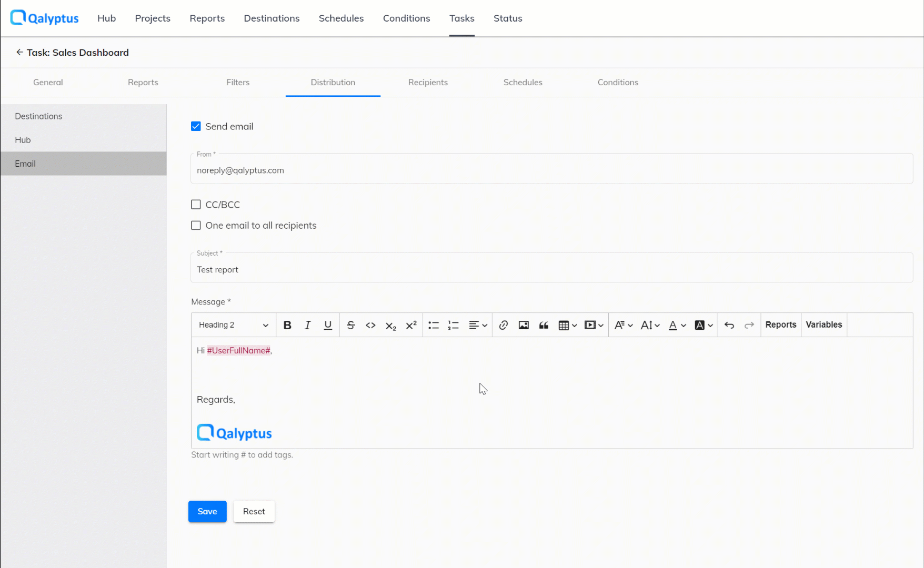
Task: Uncheck the Send email option
Action: tap(196, 126)
